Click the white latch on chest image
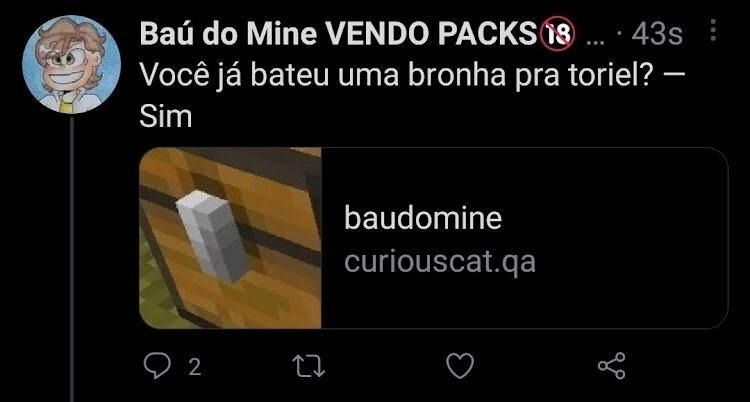Viewport: 750px width, 402px height. (213, 235)
